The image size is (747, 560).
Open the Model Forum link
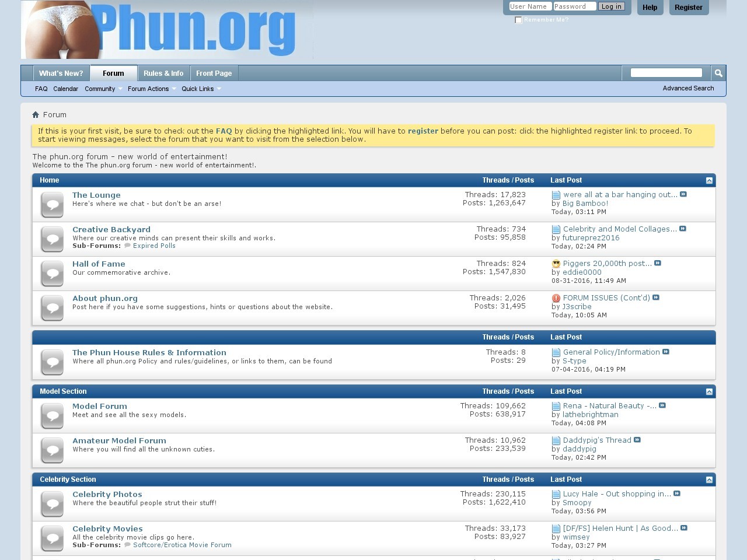100,406
